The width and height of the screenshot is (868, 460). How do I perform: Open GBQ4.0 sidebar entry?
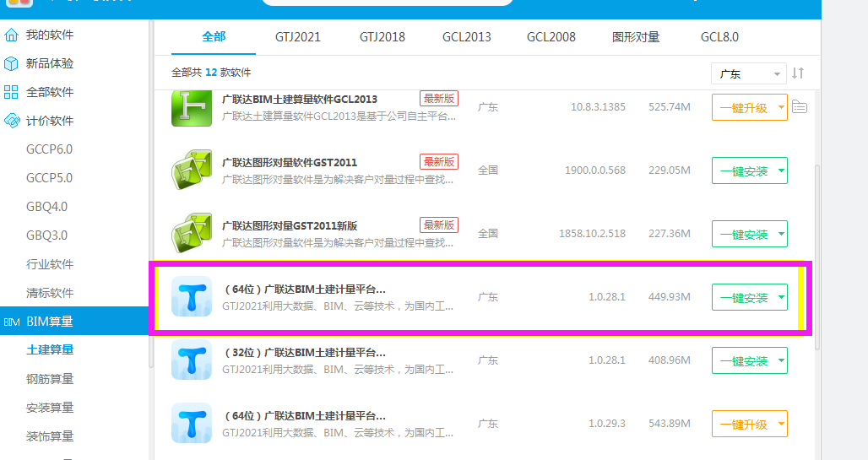(x=46, y=207)
